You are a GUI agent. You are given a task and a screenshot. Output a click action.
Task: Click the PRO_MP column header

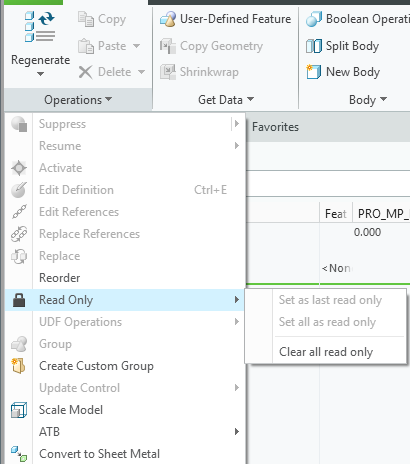click(x=381, y=214)
